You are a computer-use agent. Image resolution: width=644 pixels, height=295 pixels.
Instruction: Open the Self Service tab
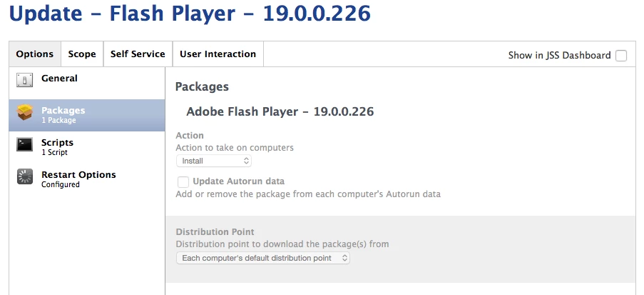[138, 54]
